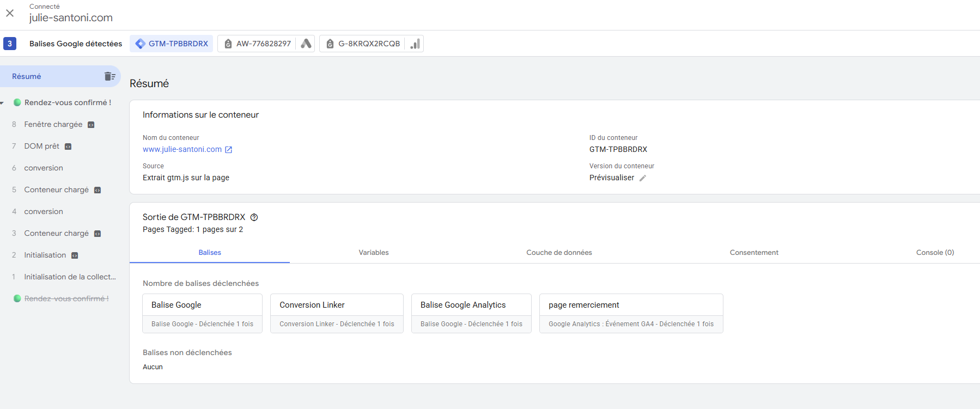
Task: Click the julie-santoni.com domain title
Action: 71,17
